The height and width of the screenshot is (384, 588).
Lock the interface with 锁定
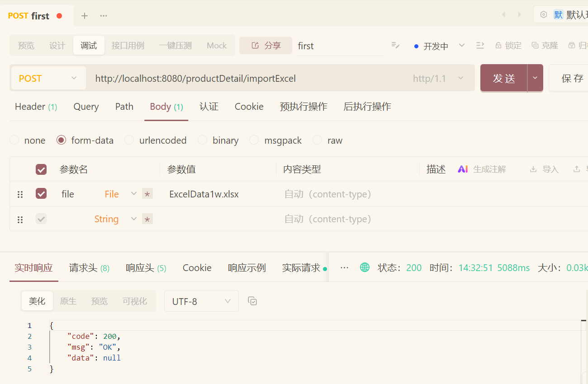[508, 46]
